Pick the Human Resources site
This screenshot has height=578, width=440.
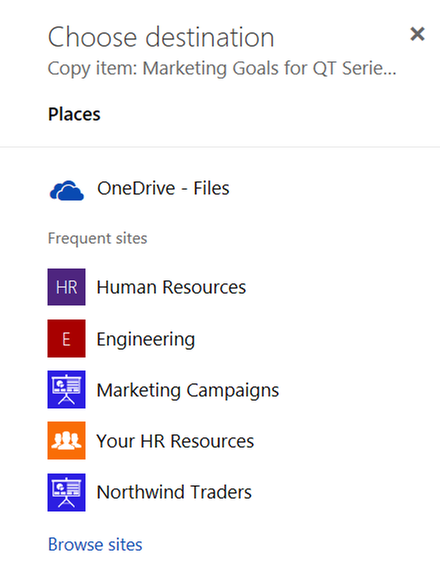[171, 287]
